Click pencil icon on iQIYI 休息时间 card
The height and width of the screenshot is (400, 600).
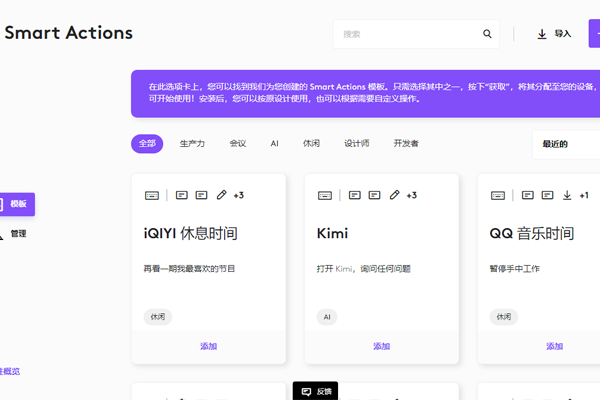point(222,195)
